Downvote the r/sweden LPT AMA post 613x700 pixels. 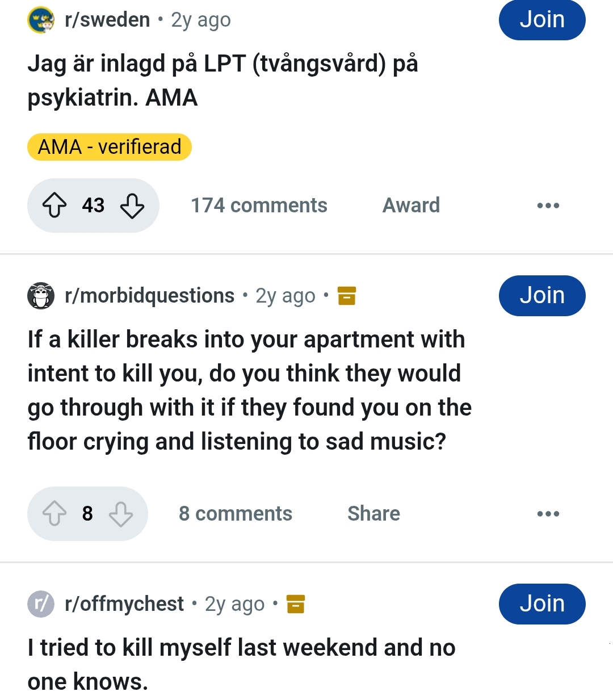point(132,206)
